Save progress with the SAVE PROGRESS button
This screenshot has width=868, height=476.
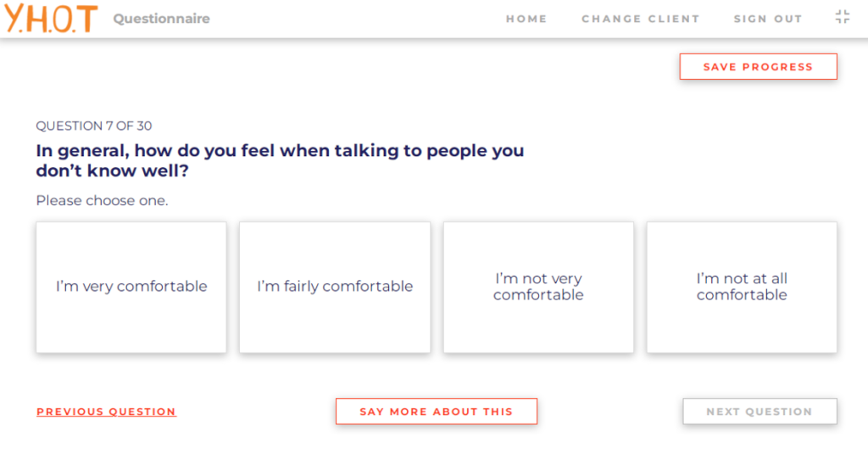click(x=759, y=66)
